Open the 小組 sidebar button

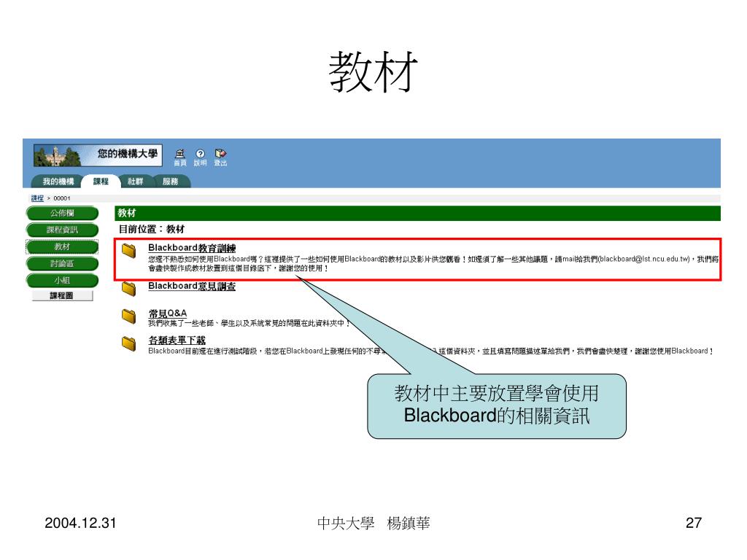point(62,280)
